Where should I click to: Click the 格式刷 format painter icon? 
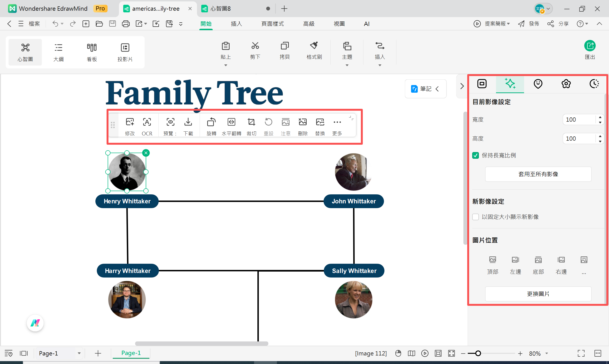pyautogui.click(x=314, y=46)
